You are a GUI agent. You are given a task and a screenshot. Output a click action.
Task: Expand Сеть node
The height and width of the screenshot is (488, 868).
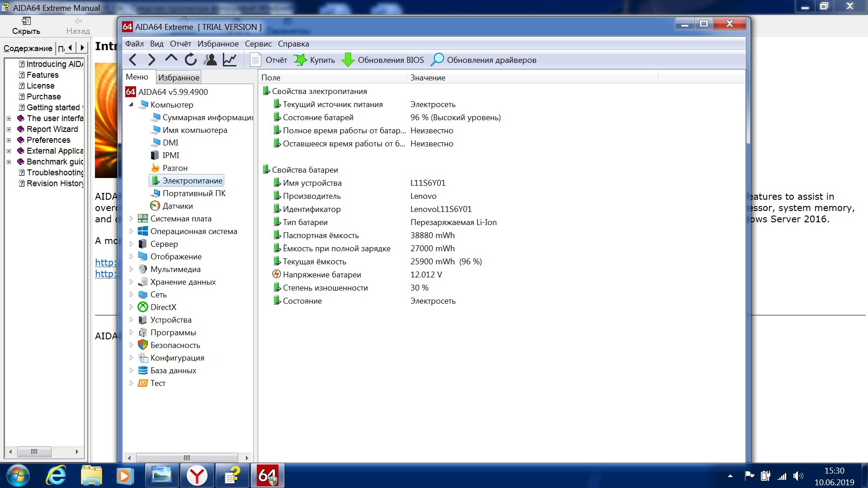[131, 294]
